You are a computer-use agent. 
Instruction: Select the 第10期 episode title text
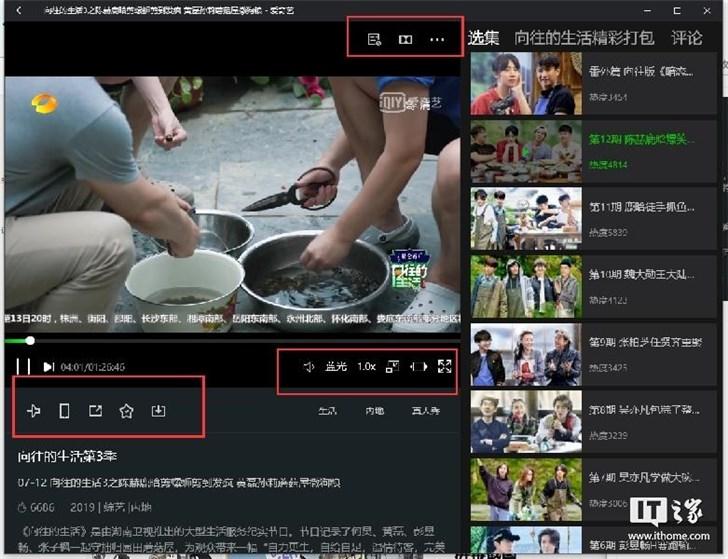tap(642, 274)
